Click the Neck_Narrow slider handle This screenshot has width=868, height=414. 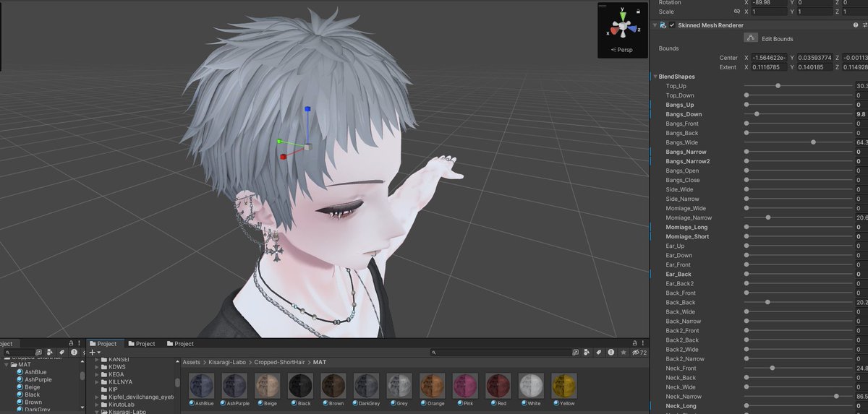[836, 396]
